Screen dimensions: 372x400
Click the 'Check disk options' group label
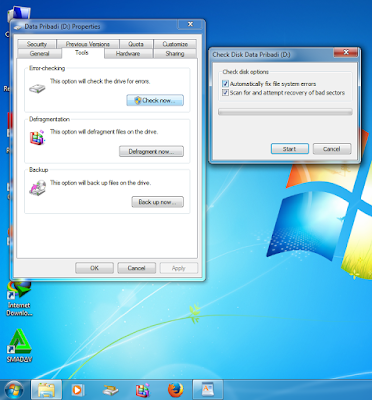246,72
